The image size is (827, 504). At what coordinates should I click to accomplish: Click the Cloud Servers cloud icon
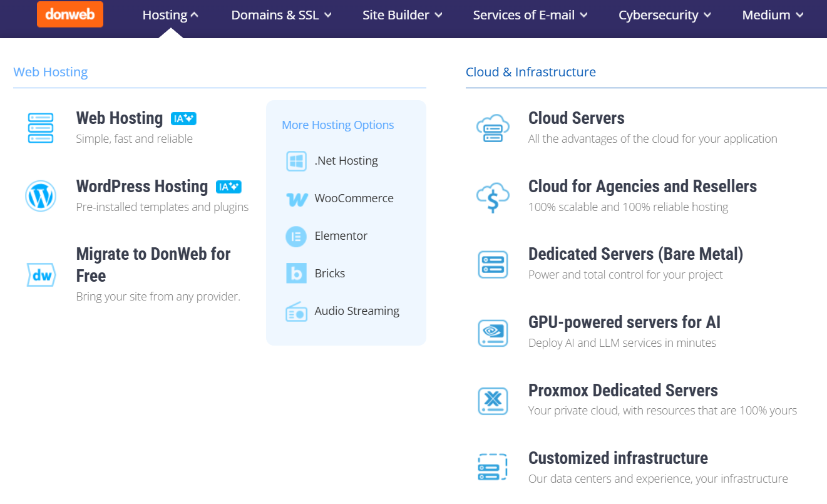click(x=493, y=128)
